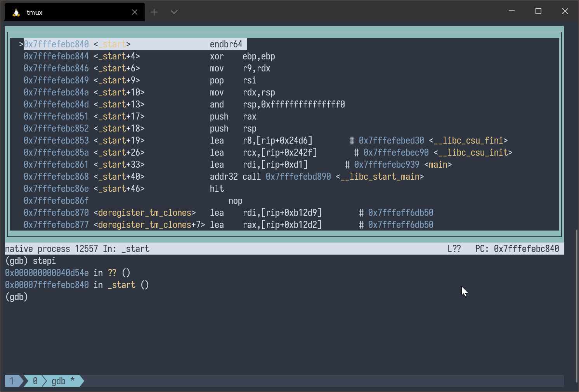
Task: Click tmux session number 1 indicator
Action: (12, 381)
